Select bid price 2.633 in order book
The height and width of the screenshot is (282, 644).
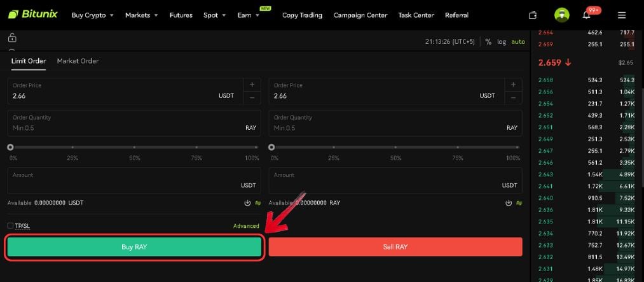coord(545,246)
